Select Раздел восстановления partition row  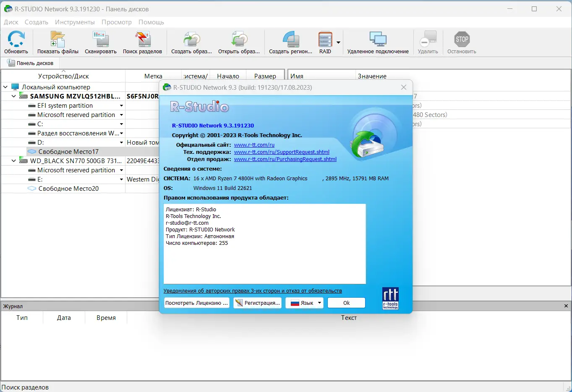click(78, 133)
